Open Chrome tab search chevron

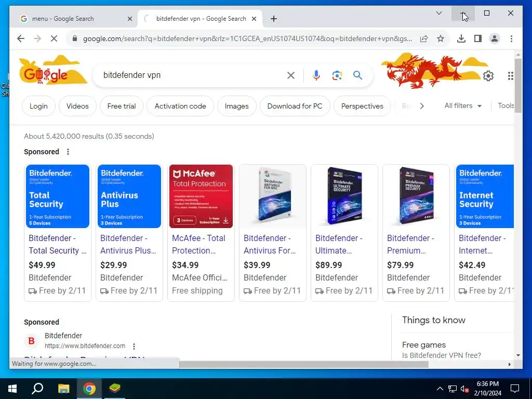point(438,13)
